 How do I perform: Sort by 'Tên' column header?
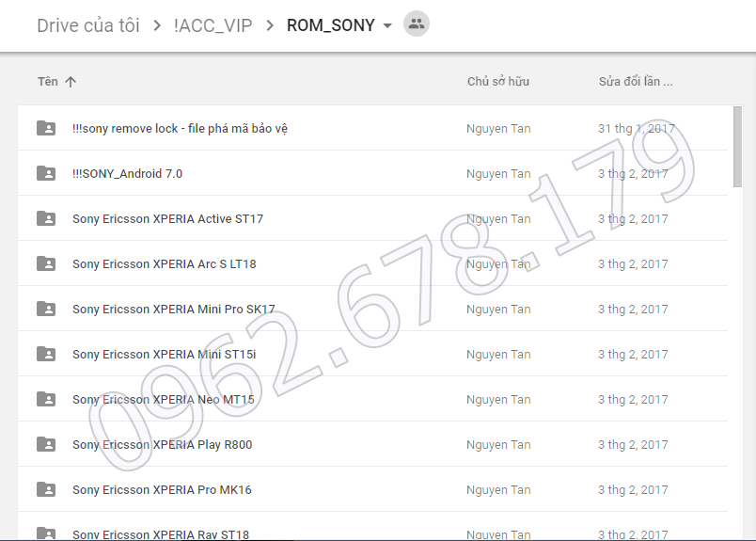coord(48,82)
